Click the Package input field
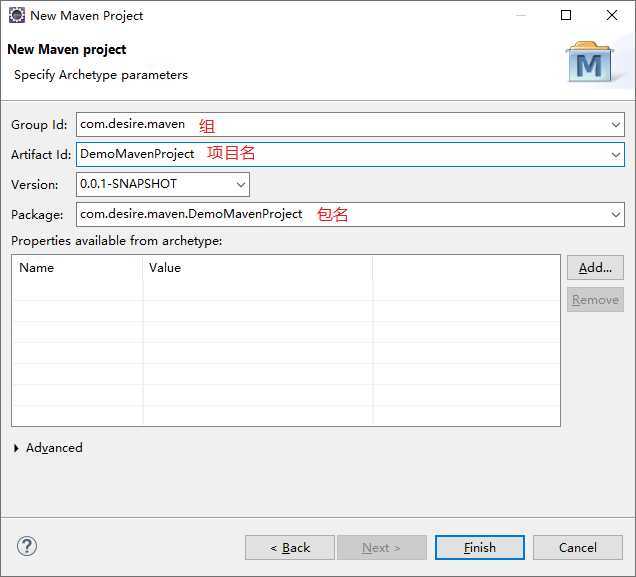 [350, 214]
